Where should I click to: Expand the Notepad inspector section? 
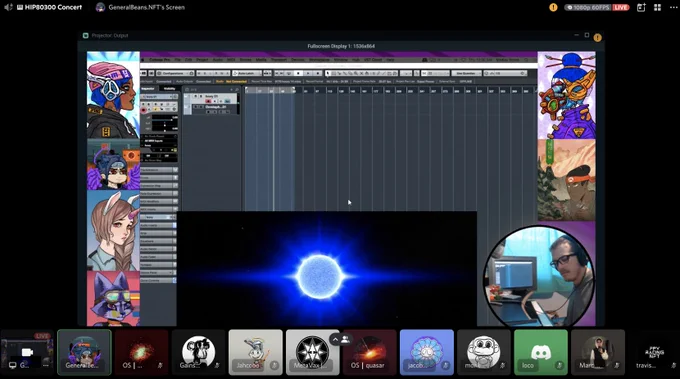pos(158,265)
